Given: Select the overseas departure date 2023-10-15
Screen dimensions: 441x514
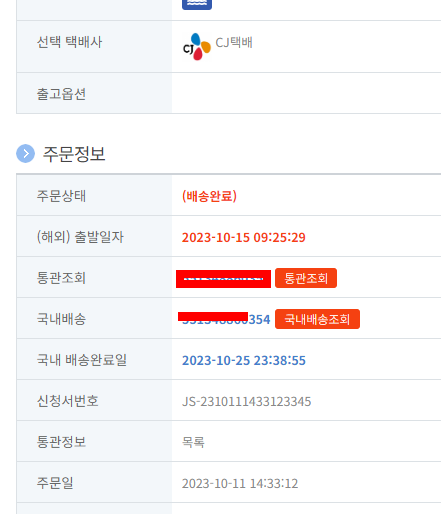Looking at the screenshot, I should click(244, 237).
